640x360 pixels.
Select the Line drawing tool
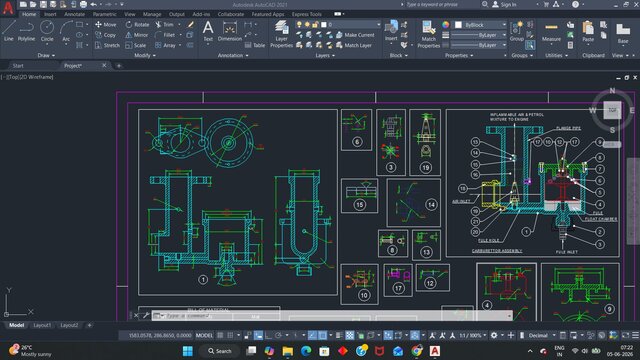pos(9,31)
